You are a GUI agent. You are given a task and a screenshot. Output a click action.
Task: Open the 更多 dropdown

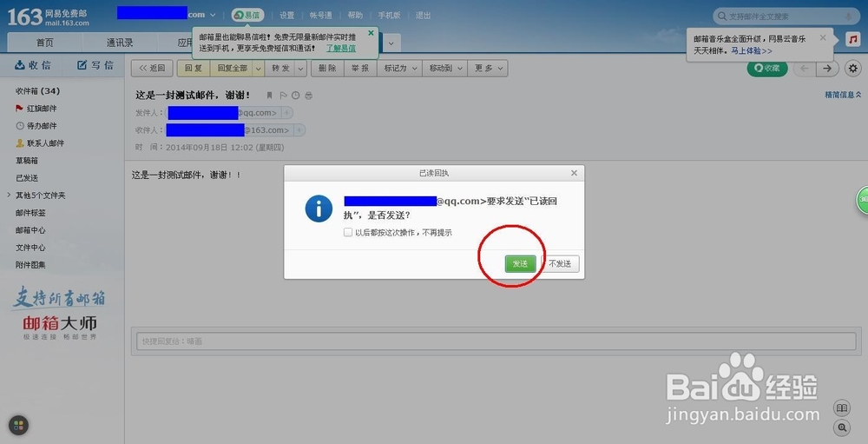pyautogui.click(x=488, y=68)
